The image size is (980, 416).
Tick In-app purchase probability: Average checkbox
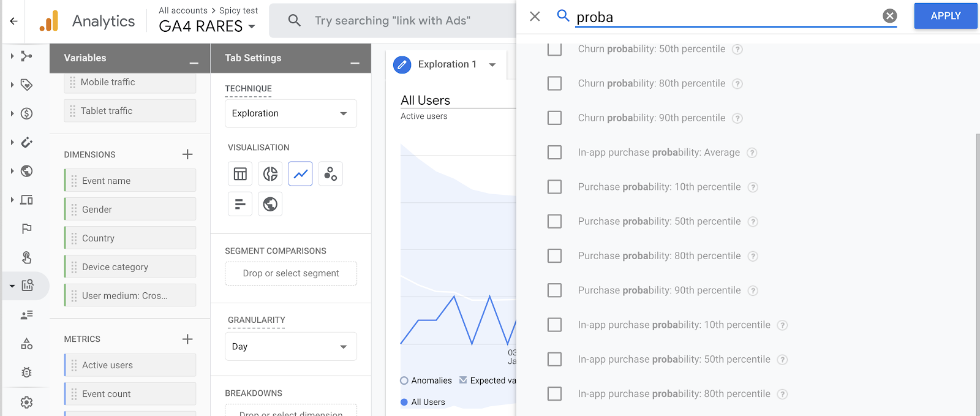tap(554, 153)
